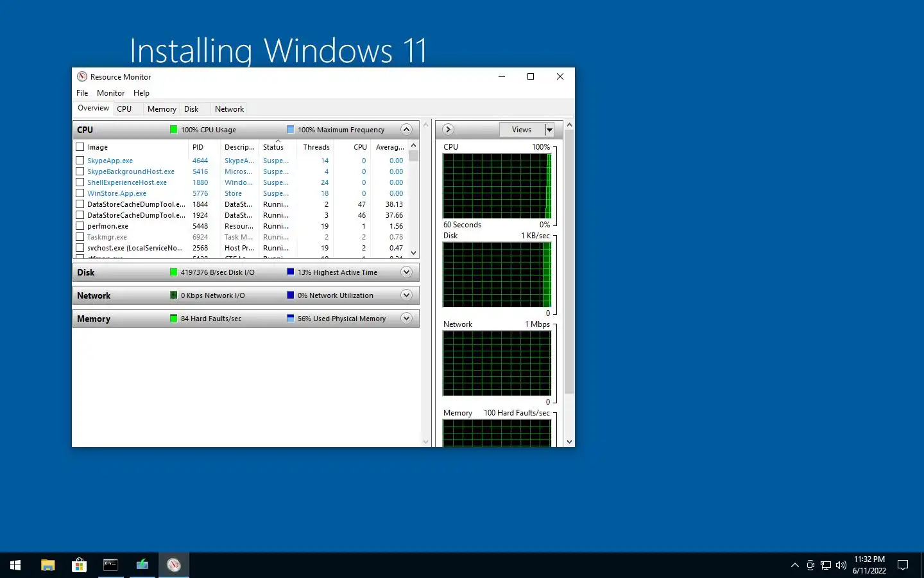Switch to the Disk tab

click(191, 109)
